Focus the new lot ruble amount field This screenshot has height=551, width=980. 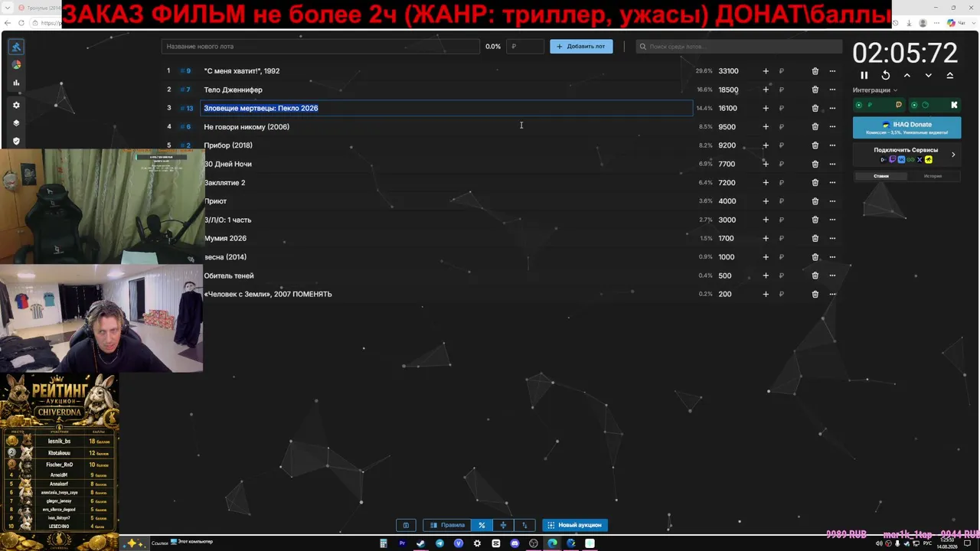[x=525, y=47]
